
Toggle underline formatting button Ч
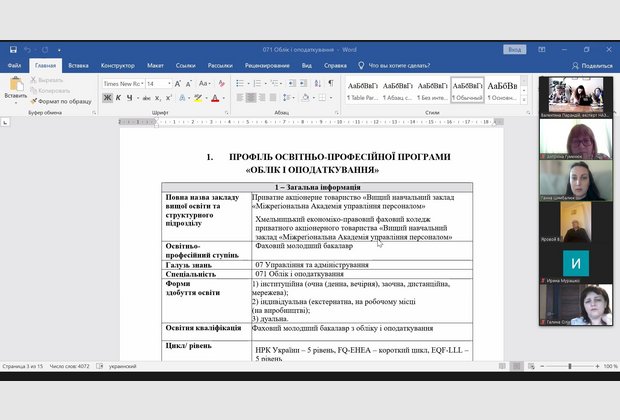click(127, 99)
